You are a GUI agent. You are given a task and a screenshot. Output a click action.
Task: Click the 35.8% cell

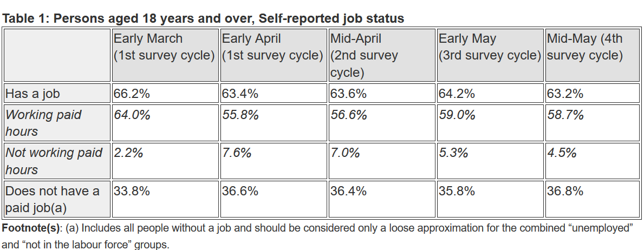(x=457, y=191)
